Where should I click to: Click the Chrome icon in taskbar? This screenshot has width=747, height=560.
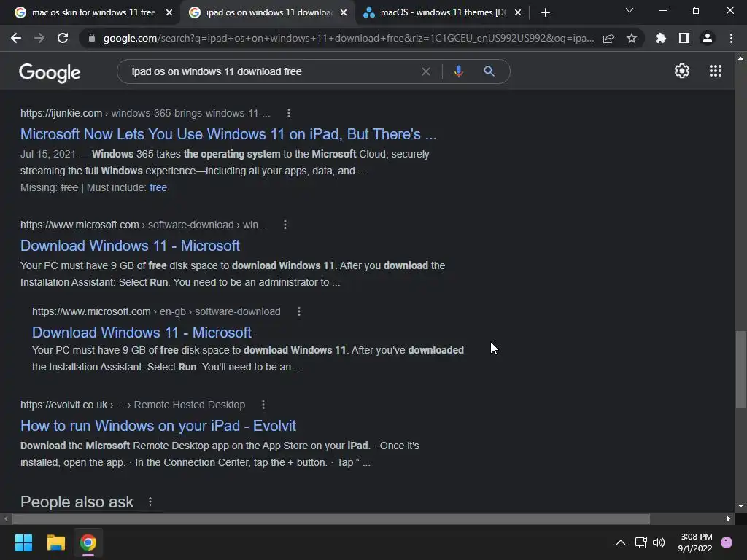88,542
